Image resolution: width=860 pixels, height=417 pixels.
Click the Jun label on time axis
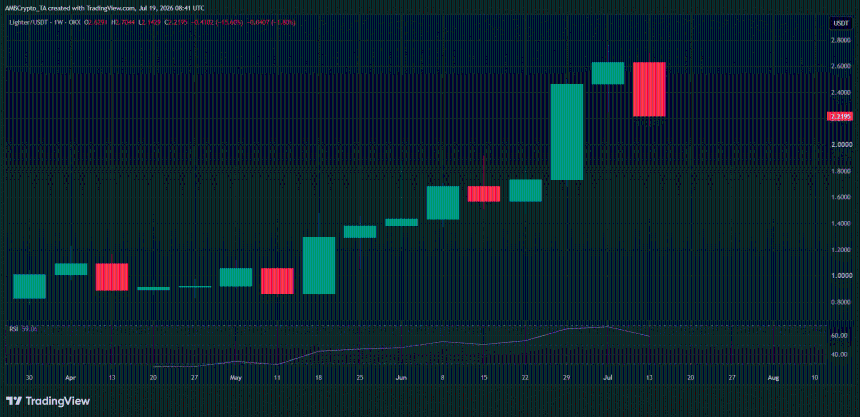click(x=401, y=377)
